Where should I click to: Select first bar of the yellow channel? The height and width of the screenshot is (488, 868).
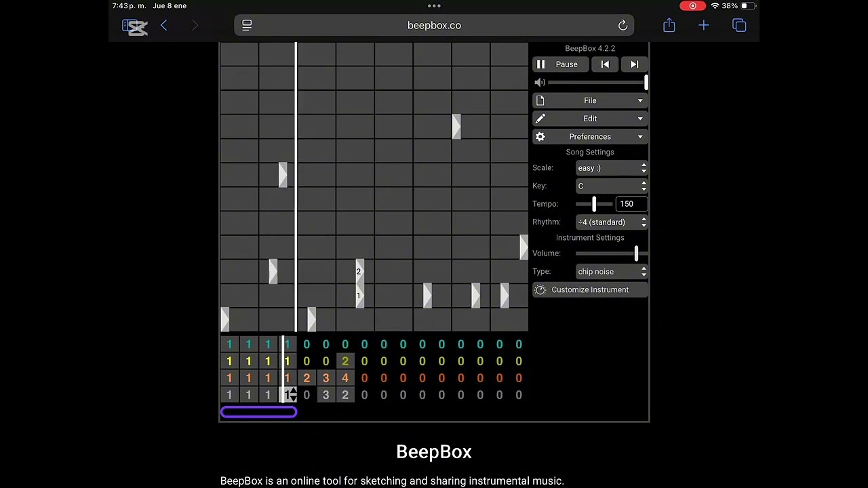(229, 361)
